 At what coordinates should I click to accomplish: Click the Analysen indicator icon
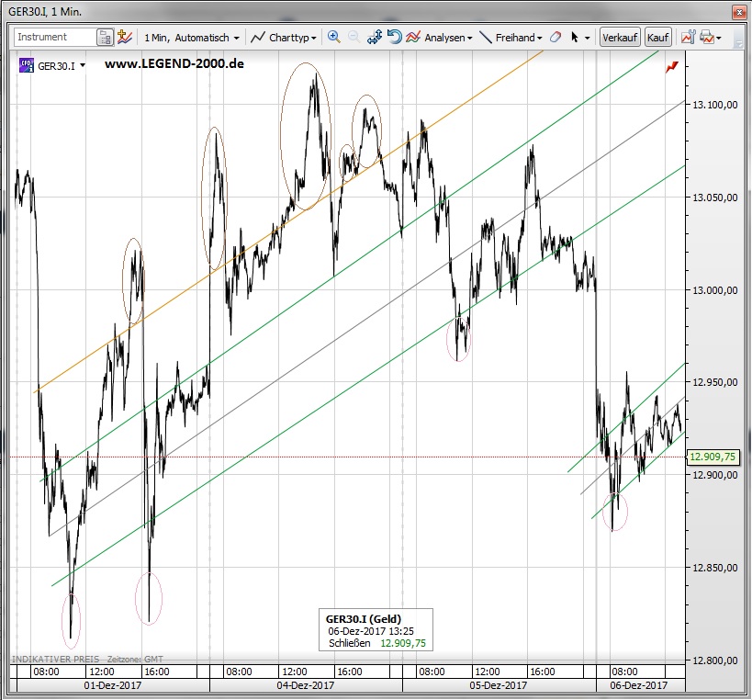(413, 37)
